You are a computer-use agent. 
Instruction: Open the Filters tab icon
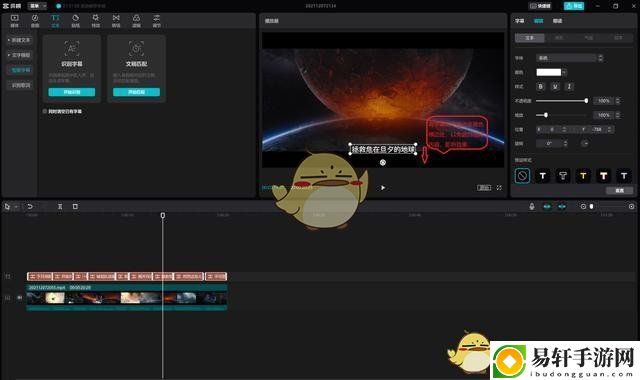pyautogui.click(x=136, y=20)
